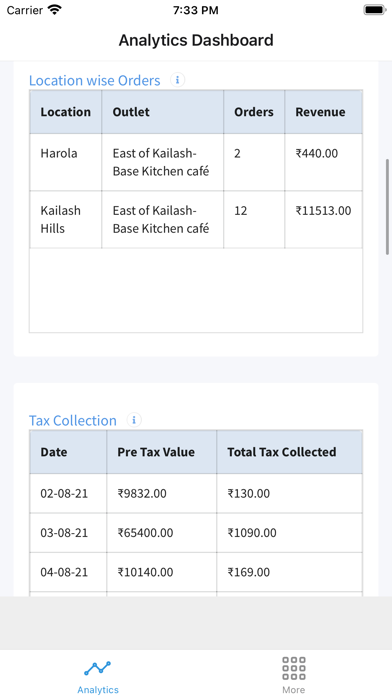Click the Tax Collection heading
Screen dimensions: 392x696
click(x=73, y=420)
